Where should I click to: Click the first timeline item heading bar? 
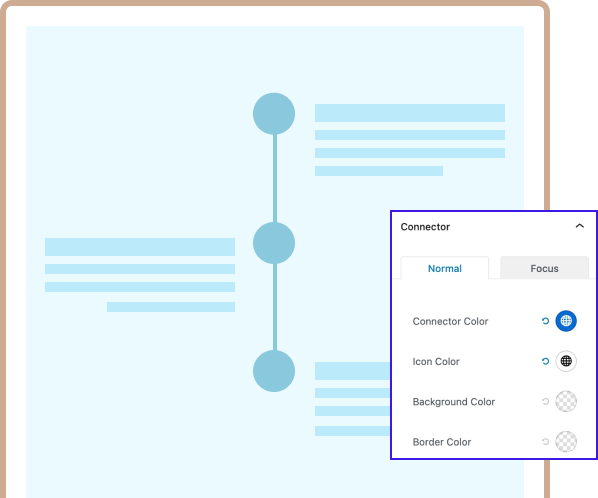(x=410, y=113)
